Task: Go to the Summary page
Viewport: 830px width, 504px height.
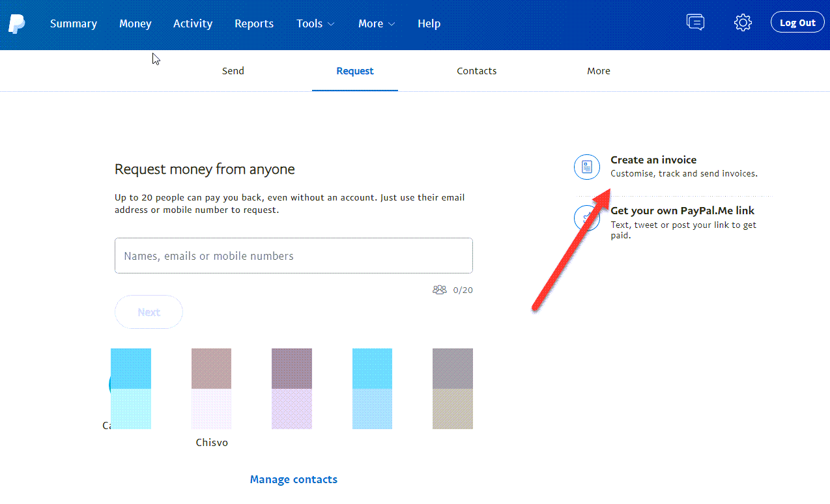Action: (74, 23)
